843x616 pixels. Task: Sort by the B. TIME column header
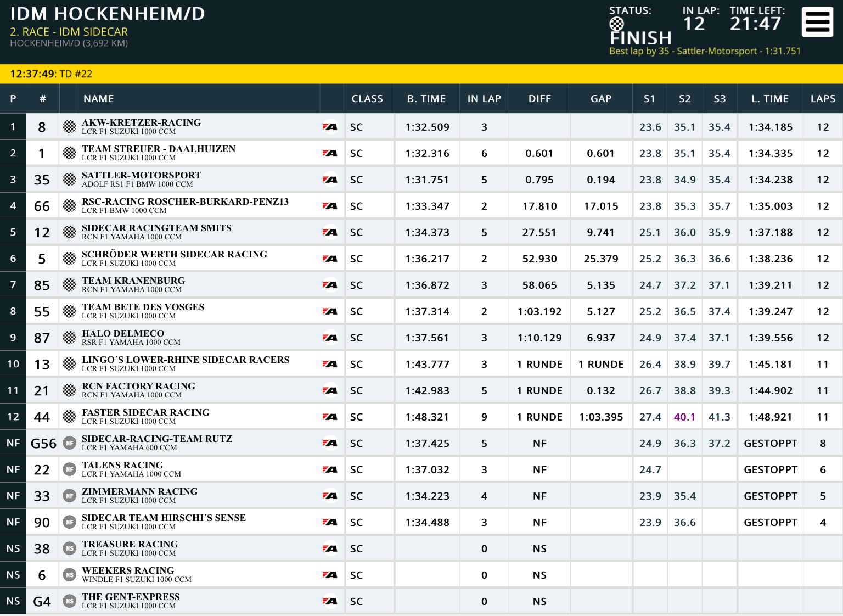[x=426, y=99]
